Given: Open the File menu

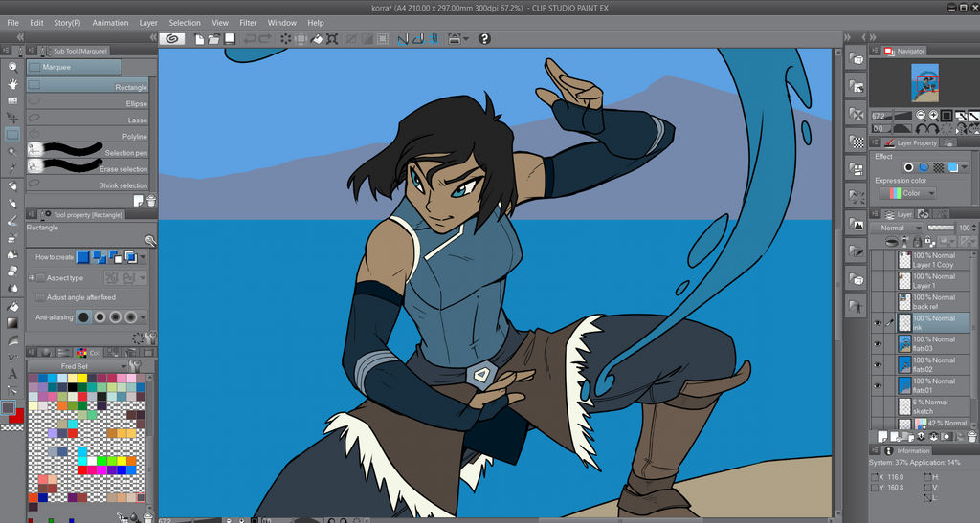Looking at the screenshot, I should [x=12, y=22].
